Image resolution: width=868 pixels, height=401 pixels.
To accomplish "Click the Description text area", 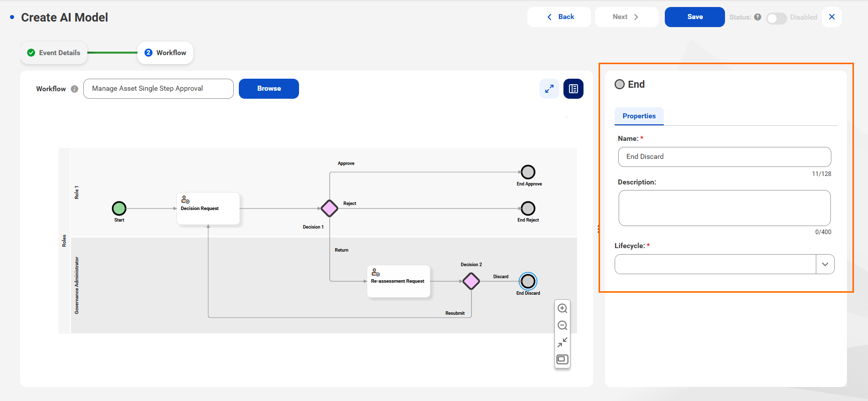I will coord(725,208).
